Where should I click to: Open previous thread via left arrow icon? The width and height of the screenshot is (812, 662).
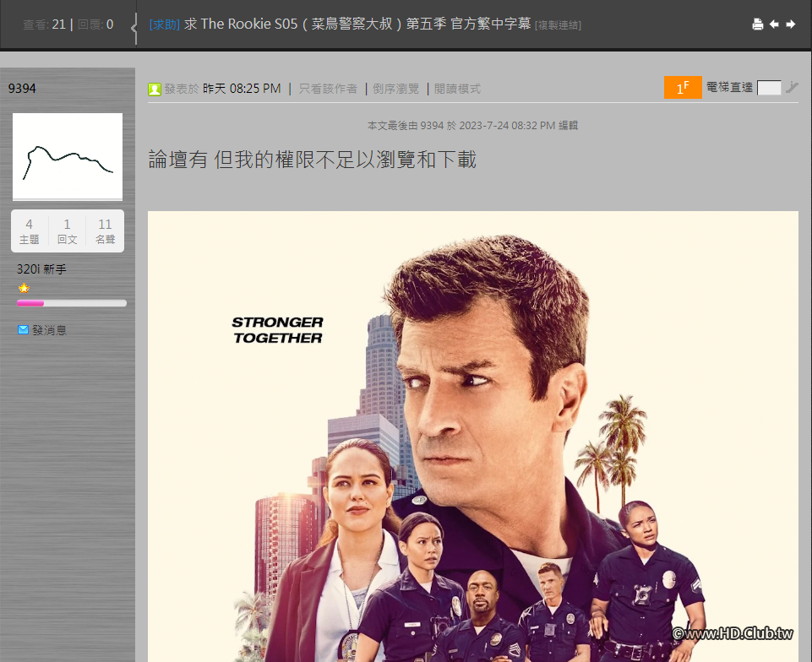(774, 24)
